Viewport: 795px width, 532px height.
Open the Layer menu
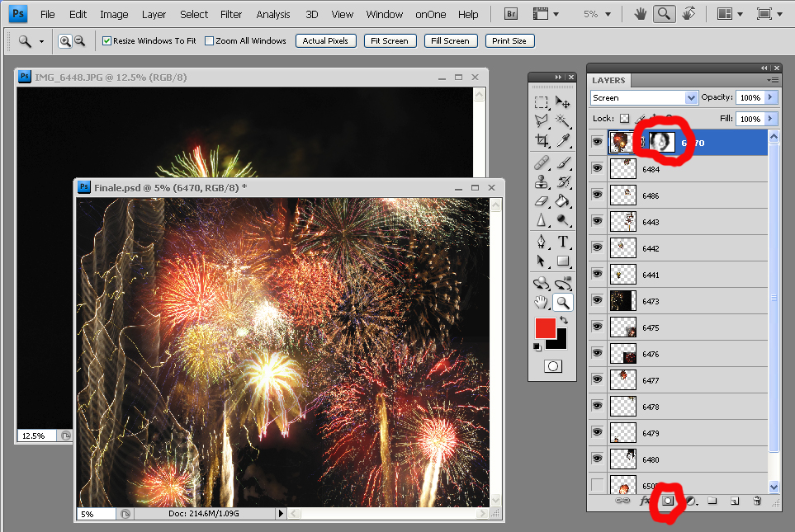[154, 14]
